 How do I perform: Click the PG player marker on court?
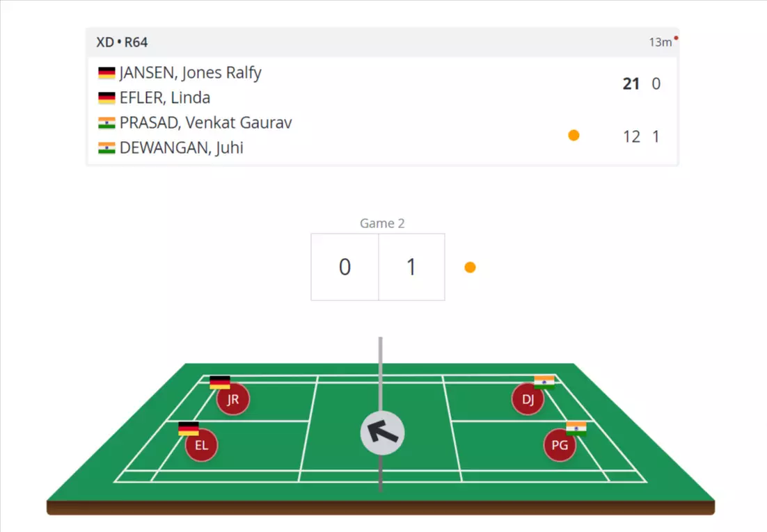pyautogui.click(x=560, y=446)
